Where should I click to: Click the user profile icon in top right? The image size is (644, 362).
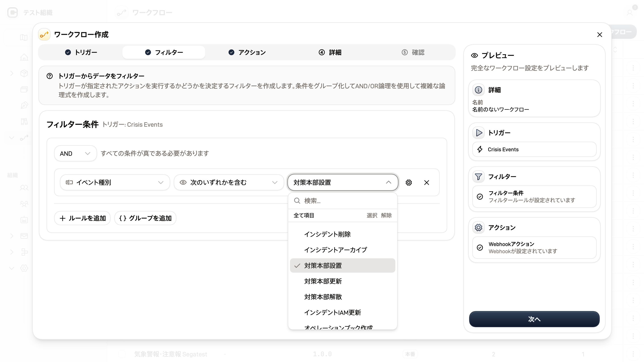coord(629,13)
